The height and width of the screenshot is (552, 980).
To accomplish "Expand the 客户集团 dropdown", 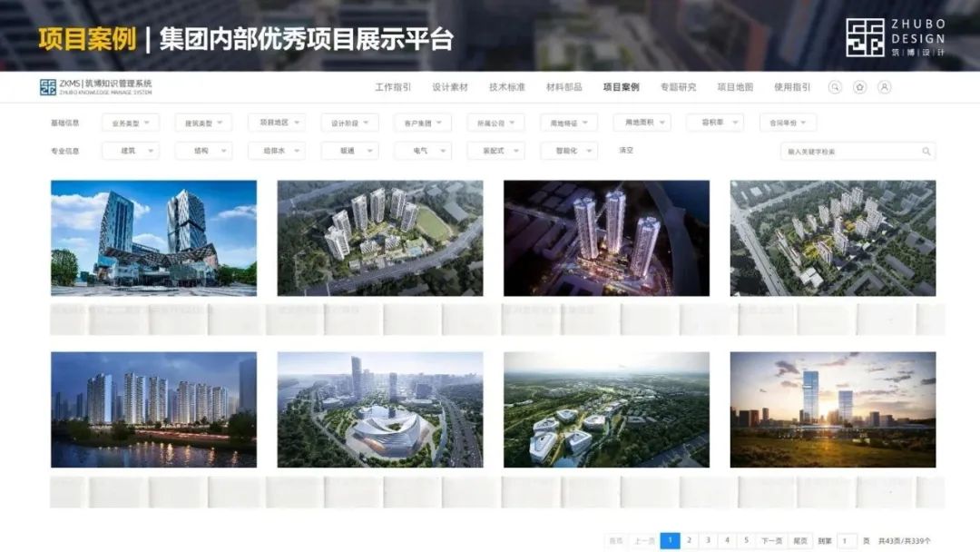I will pyautogui.click(x=423, y=121).
